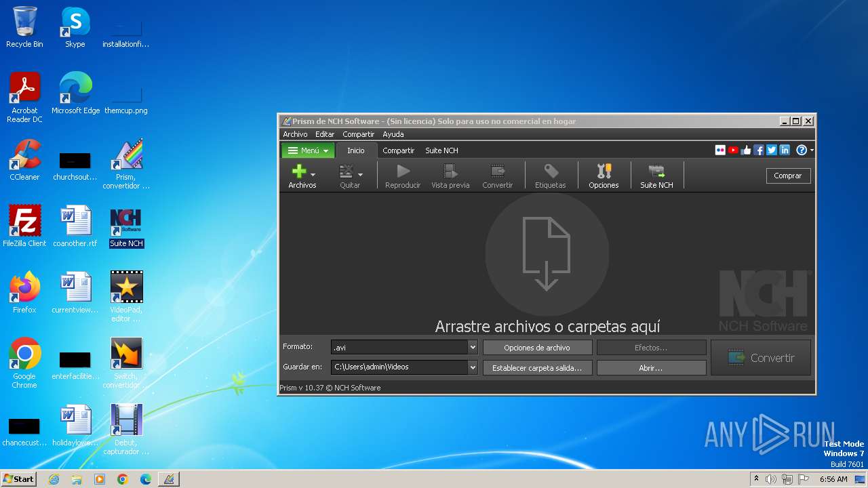Viewport: 868px width, 488px height.
Task: Click the Suite NCH toolbar icon
Action: click(656, 171)
